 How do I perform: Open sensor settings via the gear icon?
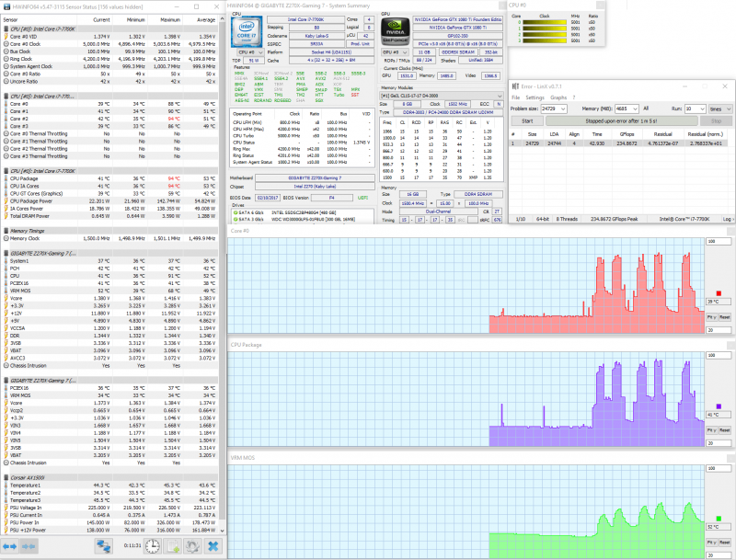[x=192, y=546]
